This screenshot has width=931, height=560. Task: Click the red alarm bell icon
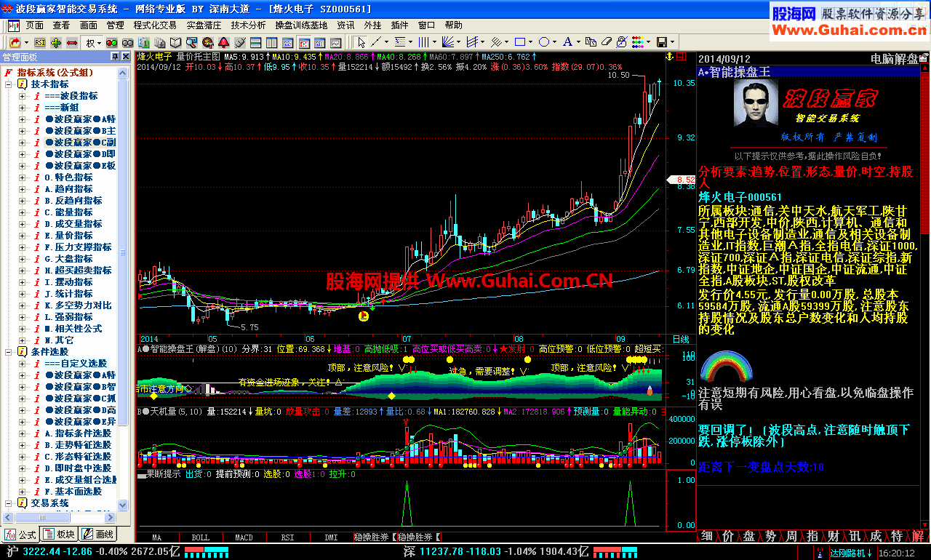[x=223, y=43]
